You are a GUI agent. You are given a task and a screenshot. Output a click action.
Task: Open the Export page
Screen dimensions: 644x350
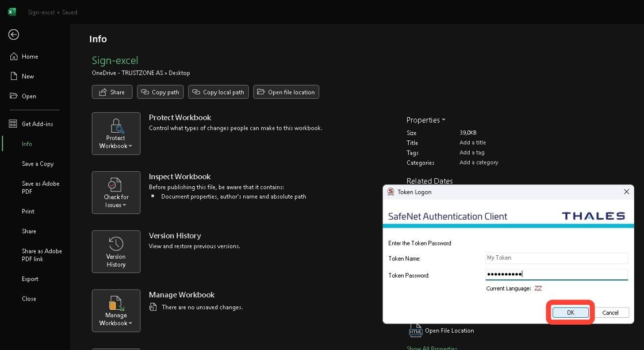pyautogui.click(x=30, y=279)
